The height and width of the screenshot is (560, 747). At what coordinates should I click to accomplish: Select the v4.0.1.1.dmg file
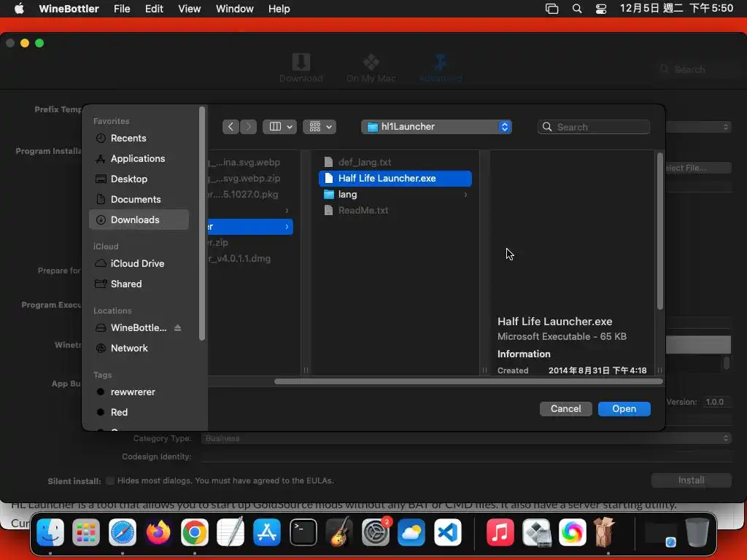[x=250, y=259]
